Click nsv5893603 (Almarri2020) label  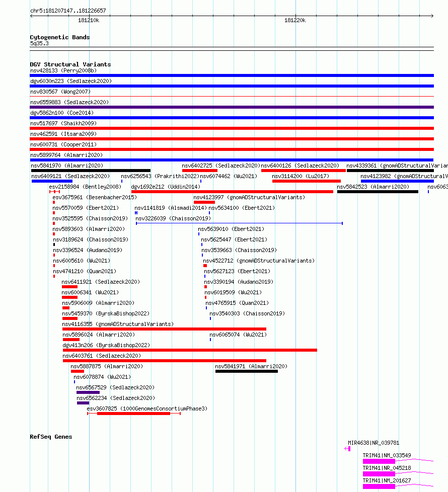pyautogui.click(x=89, y=229)
